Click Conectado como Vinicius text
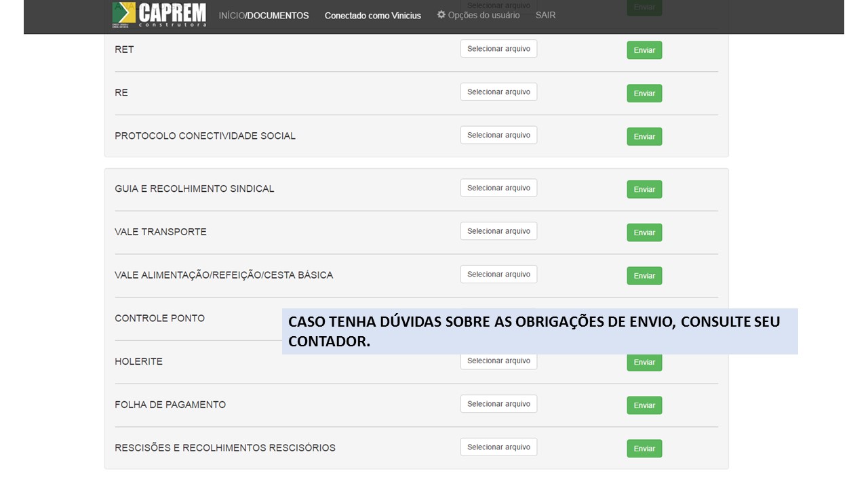Screen dimensions: 868x488 (372, 16)
